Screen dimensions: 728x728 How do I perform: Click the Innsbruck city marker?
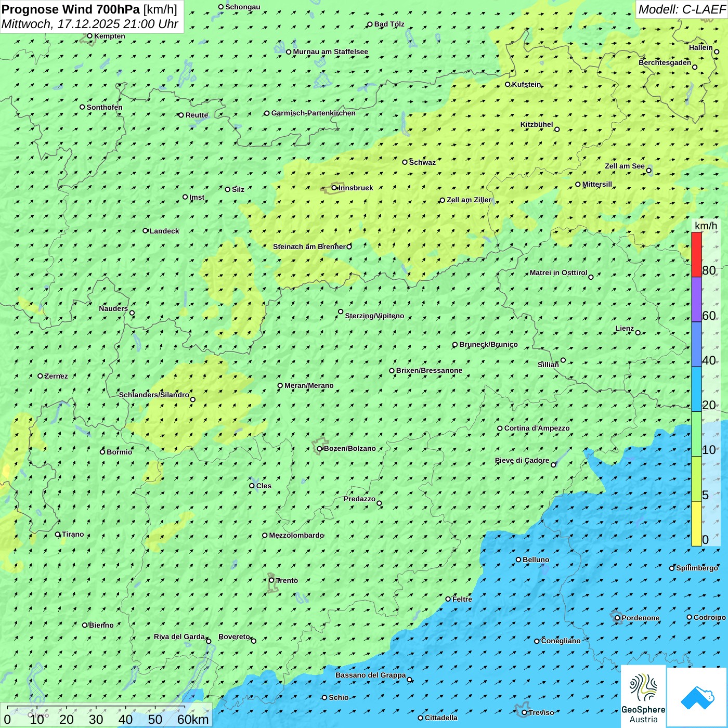pos(334,188)
